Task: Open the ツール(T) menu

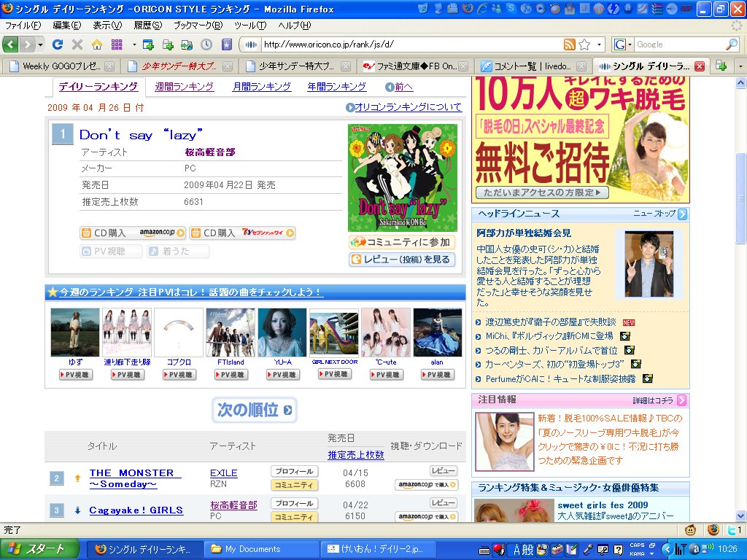Action: point(250,26)
